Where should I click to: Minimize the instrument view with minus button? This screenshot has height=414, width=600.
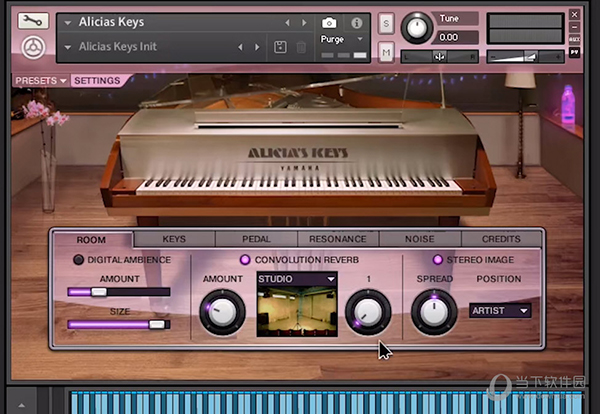pyautogui.click(x=574, y=27)
